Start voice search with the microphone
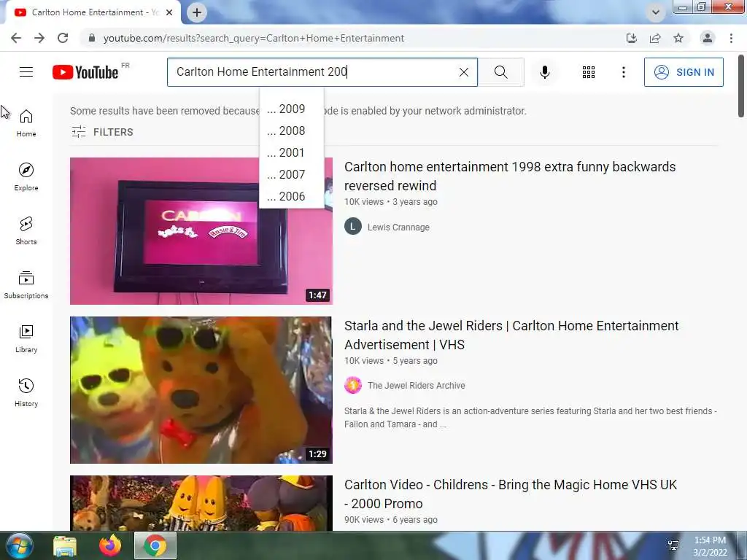This screenshot has height=560, width=747. tap(545, 72)
